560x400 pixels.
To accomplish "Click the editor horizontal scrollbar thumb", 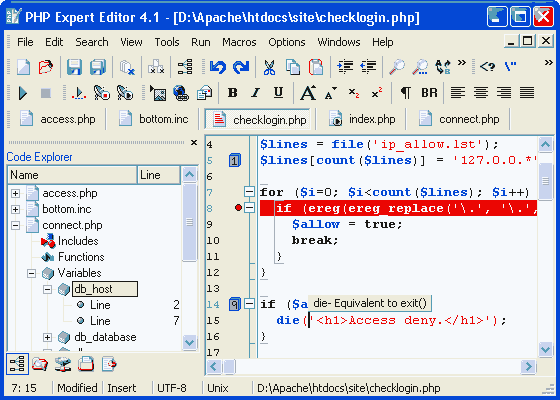I will pos(229,366).
